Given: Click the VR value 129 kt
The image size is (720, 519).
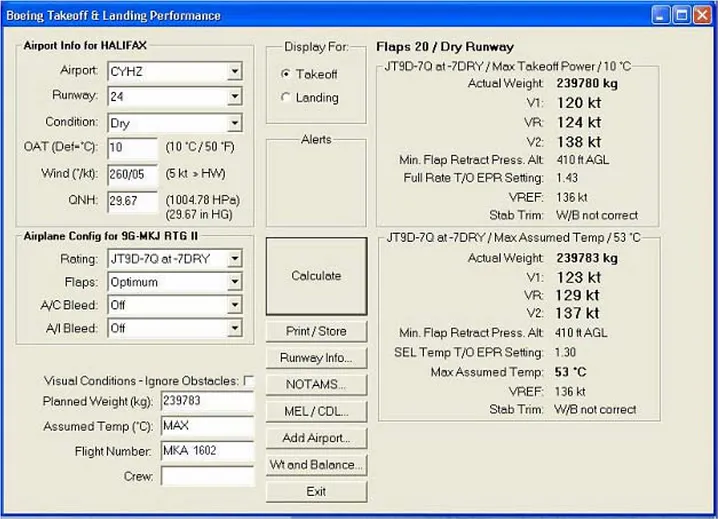Looking at the screenshot, I should (578, 295).
